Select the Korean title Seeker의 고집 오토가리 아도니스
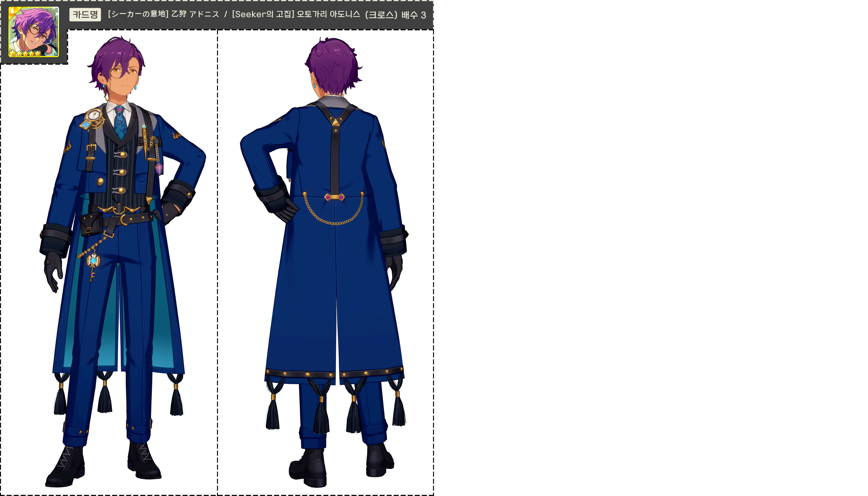The height and width of the screenshot is (496, 868). [x=296, y=14]
